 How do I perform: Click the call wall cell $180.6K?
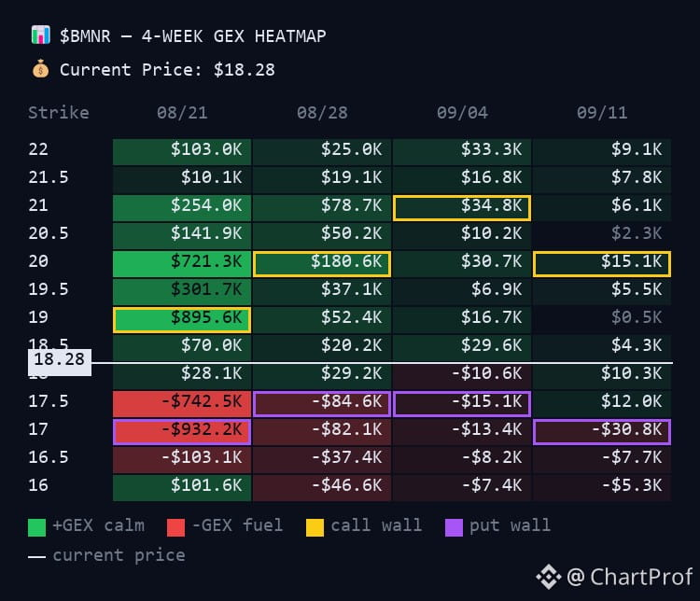[322, 264]
